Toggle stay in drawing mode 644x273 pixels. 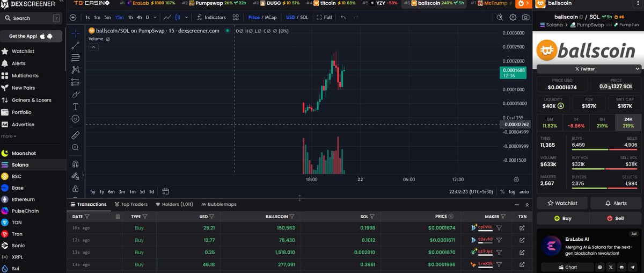click(75, 176)
